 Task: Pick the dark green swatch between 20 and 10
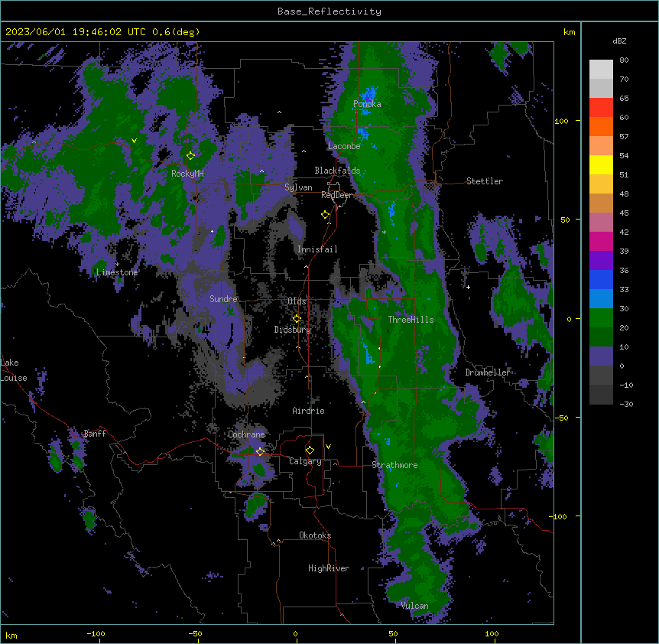click(601, 337)
